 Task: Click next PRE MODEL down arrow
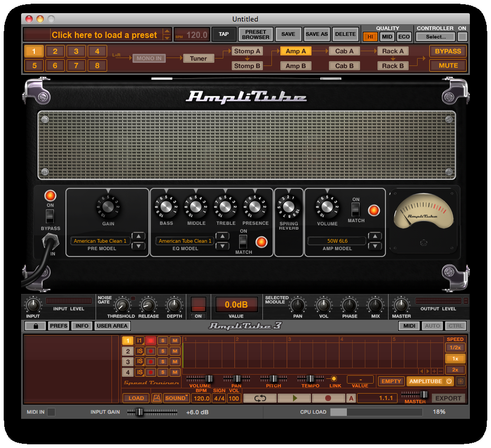[138, 246]
